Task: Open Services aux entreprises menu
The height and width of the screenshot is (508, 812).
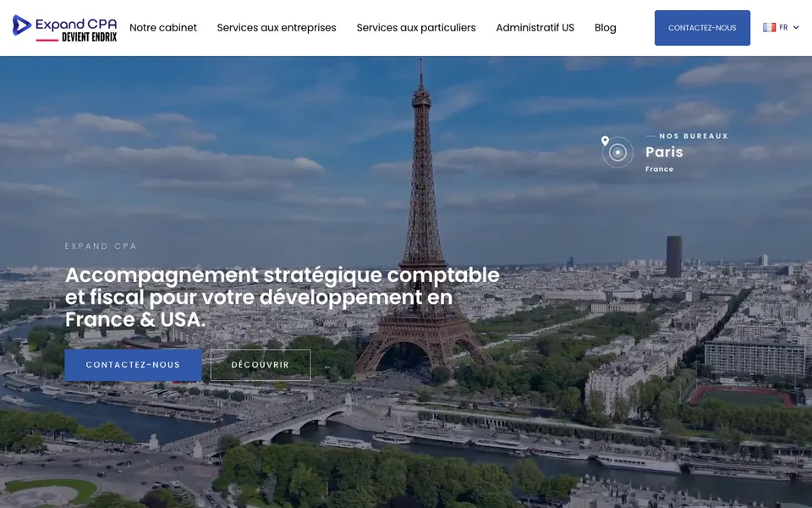Action: pyautogui.click(x=277, y=28)
